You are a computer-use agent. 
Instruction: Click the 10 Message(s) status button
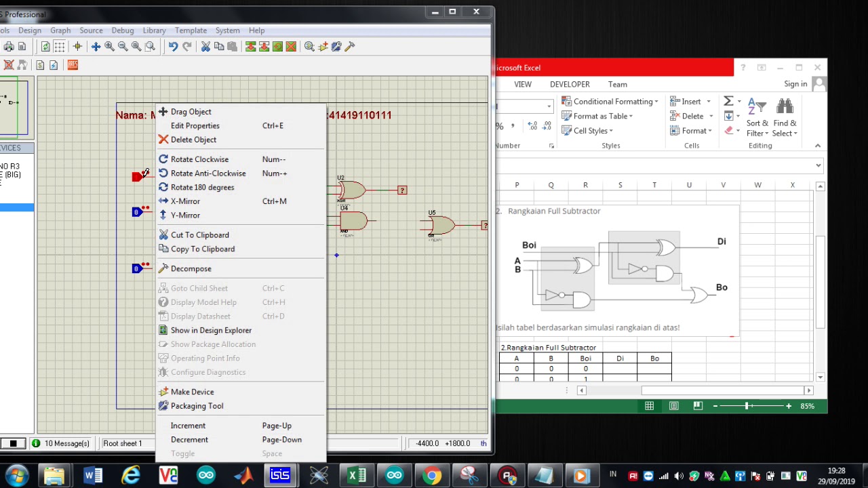click(61, 443)
